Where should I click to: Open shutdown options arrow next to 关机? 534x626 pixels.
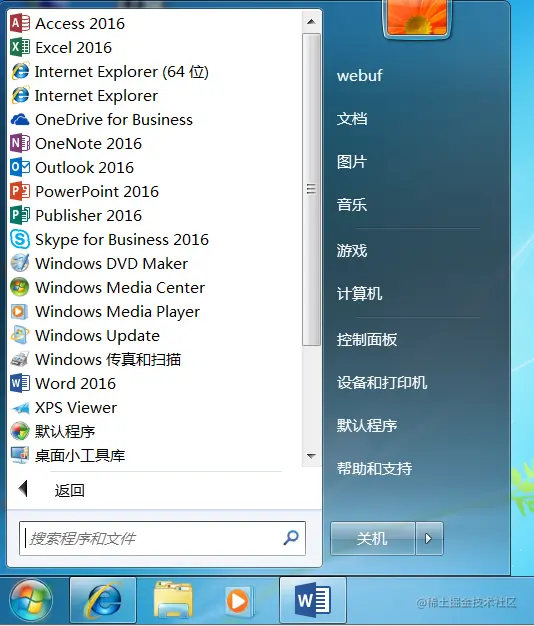point(429,538)
